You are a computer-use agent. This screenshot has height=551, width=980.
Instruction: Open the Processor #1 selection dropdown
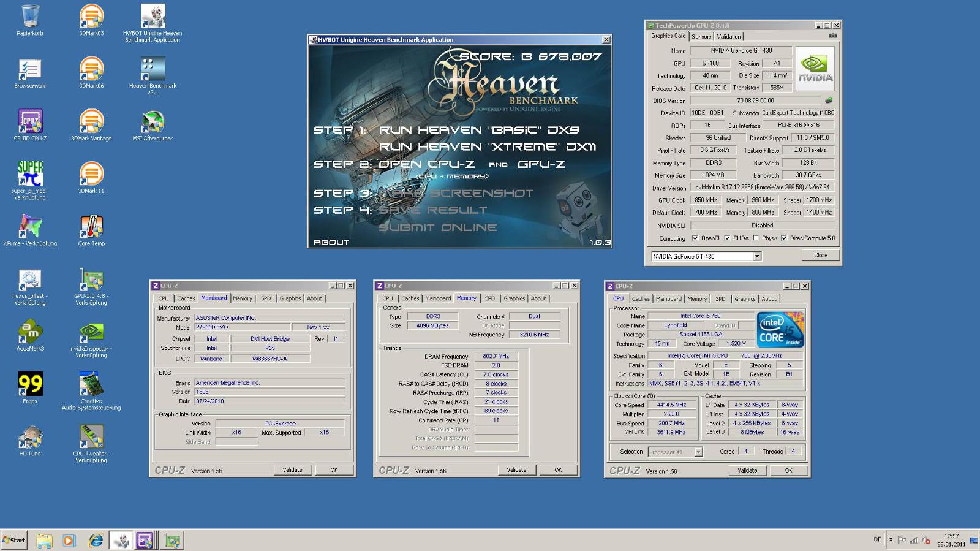pos(698,452)
